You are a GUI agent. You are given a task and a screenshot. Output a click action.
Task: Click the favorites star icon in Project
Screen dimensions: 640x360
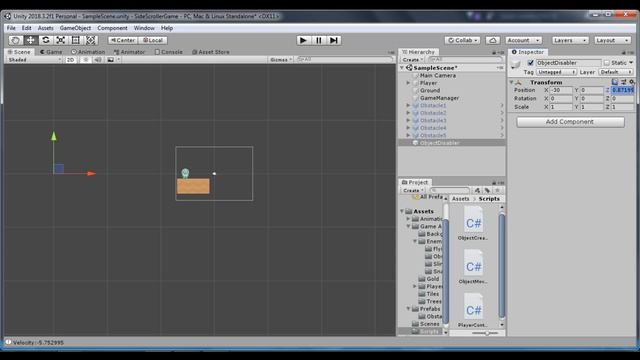(498, 190)
